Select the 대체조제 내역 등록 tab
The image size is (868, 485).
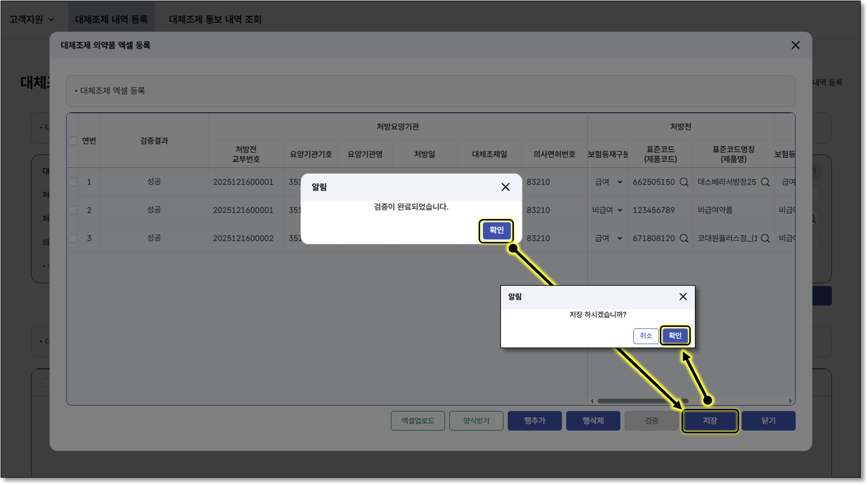click(111, 20)
